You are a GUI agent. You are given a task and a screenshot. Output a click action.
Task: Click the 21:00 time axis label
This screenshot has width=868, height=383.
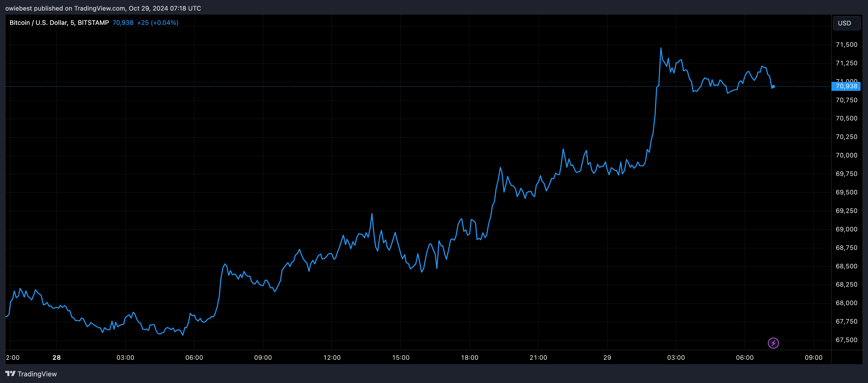click(x=538, y=357)
